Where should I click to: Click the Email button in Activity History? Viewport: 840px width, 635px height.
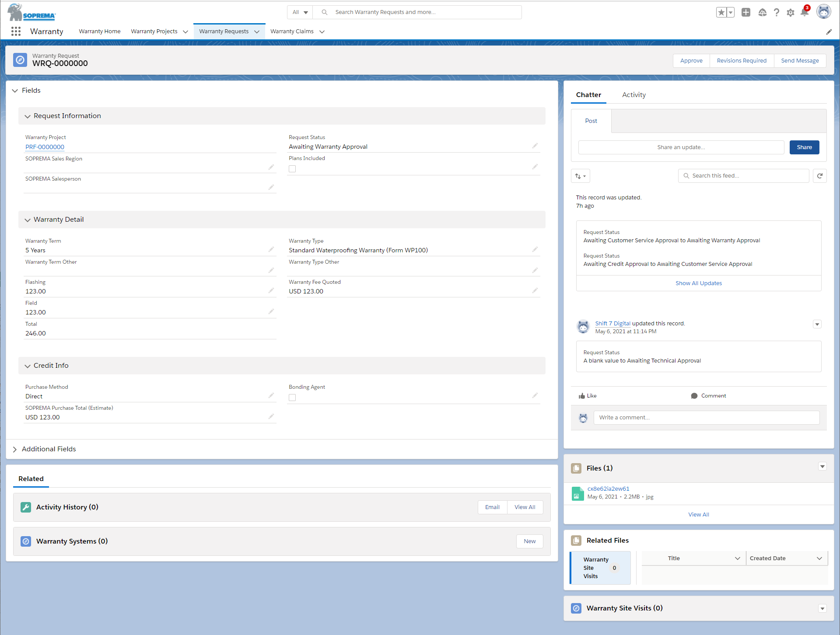[x=492, y=507]
